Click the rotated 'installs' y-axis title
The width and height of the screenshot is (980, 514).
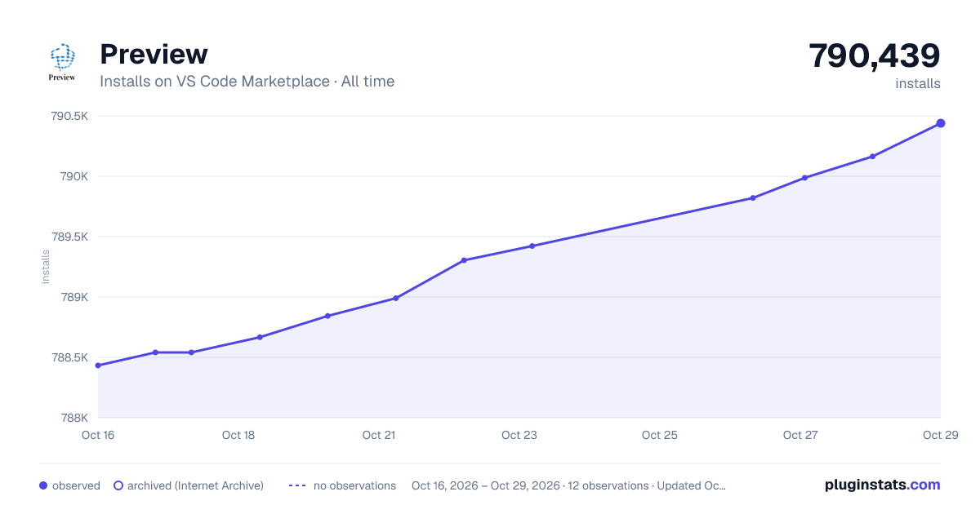[46, 267]
